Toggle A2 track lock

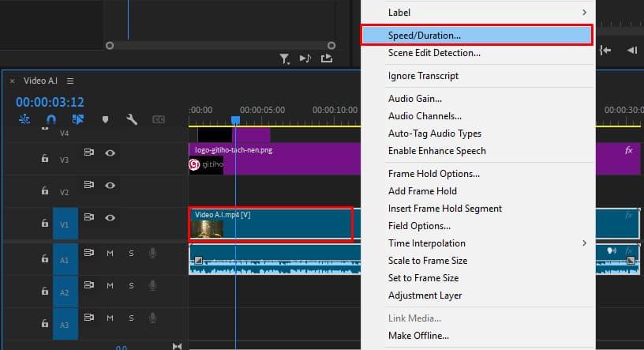pos(45,291)
